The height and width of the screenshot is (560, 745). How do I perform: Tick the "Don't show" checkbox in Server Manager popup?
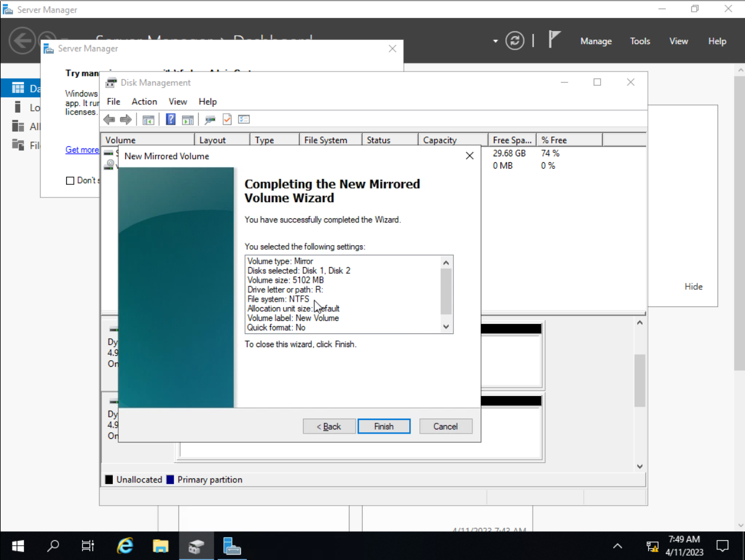coord(70,181)
